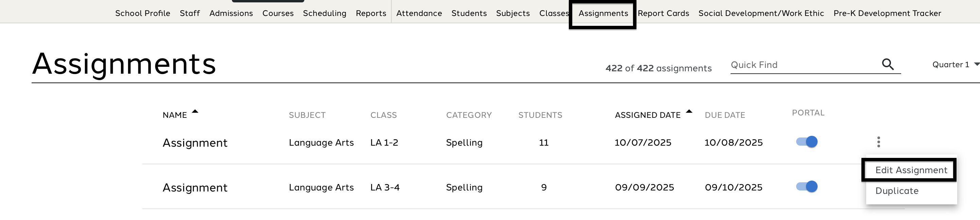Open the Pre-K Development Tracker tab

pyautogui.click(x=887, y=13)
